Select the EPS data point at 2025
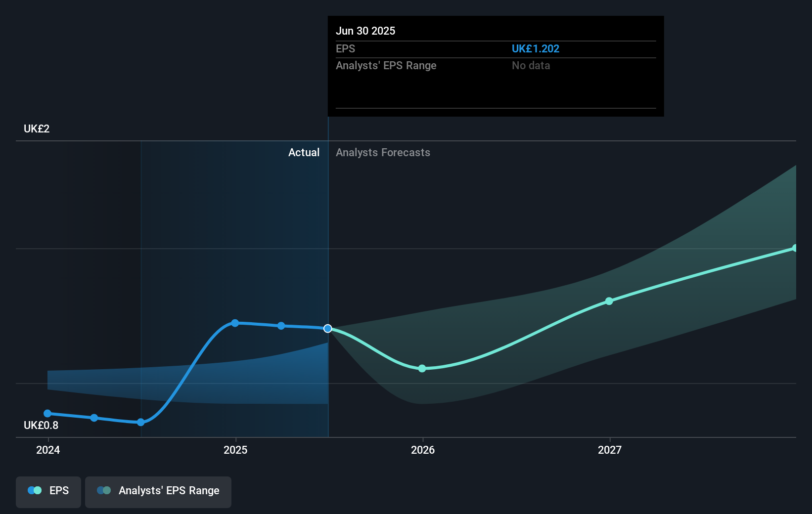Image resolution: width=812 pixels, height=514 pixels. tap(235, 323)
